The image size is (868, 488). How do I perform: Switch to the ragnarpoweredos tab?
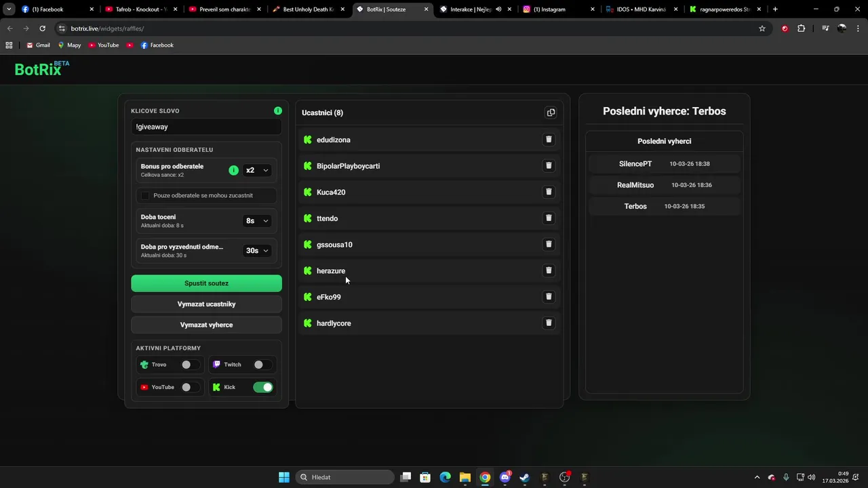click(726, 9)
